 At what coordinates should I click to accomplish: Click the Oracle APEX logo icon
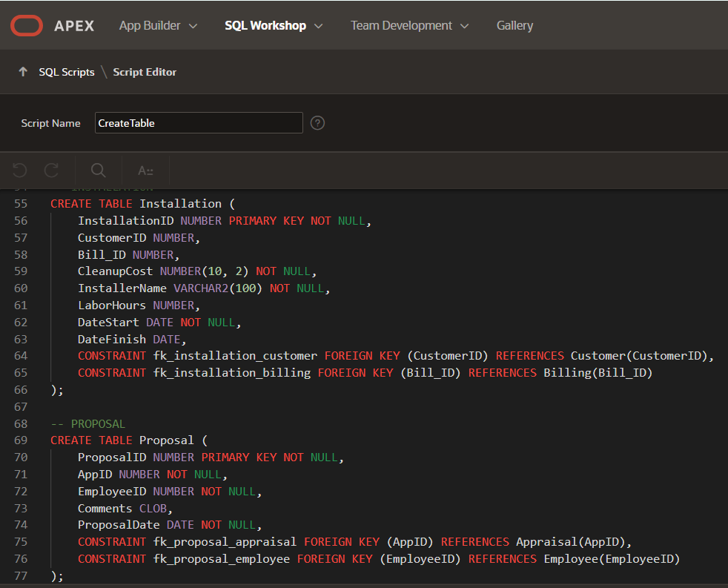pyautogui.click(x=27, y=25)
